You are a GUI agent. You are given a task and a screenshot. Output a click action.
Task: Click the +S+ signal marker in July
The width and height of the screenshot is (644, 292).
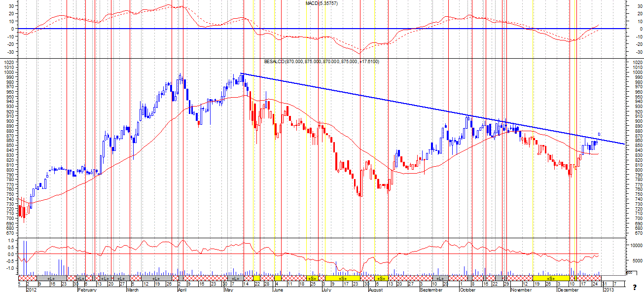[x=342, y=278]
